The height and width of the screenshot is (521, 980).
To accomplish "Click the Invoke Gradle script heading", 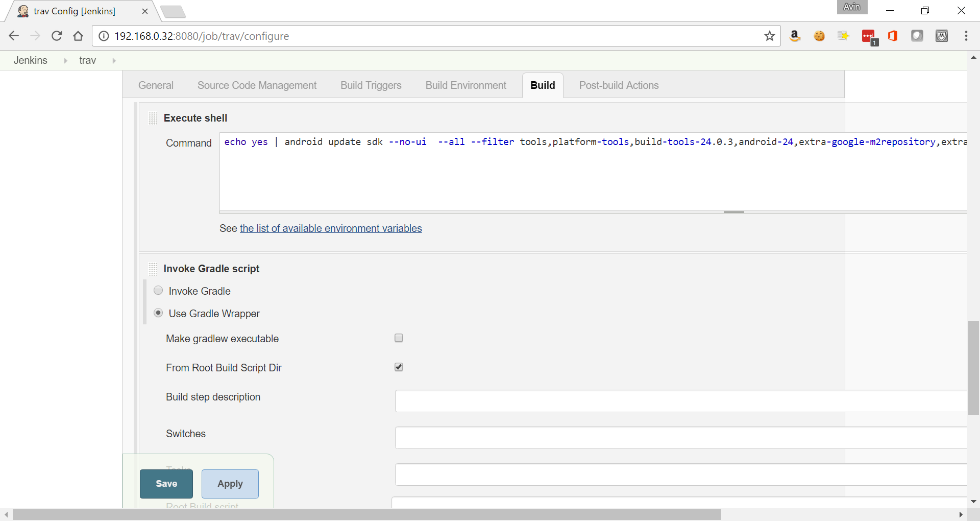I will tap(211, 269).
